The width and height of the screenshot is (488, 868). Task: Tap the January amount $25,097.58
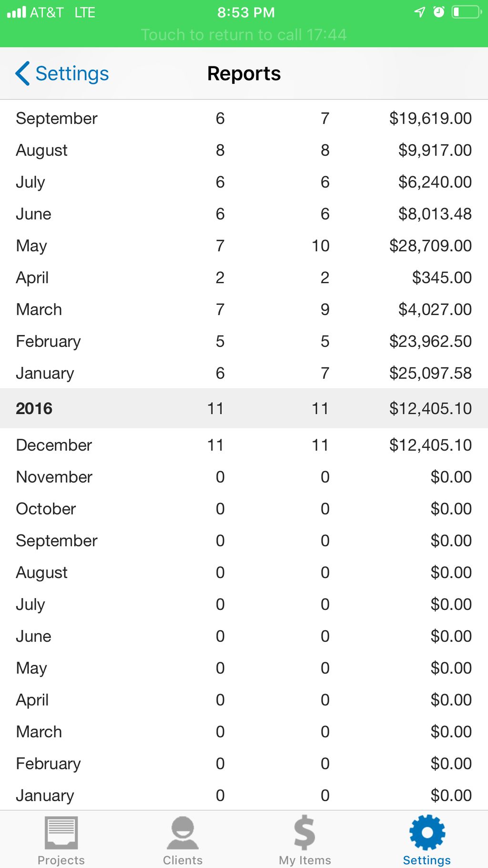coord(430,373)
